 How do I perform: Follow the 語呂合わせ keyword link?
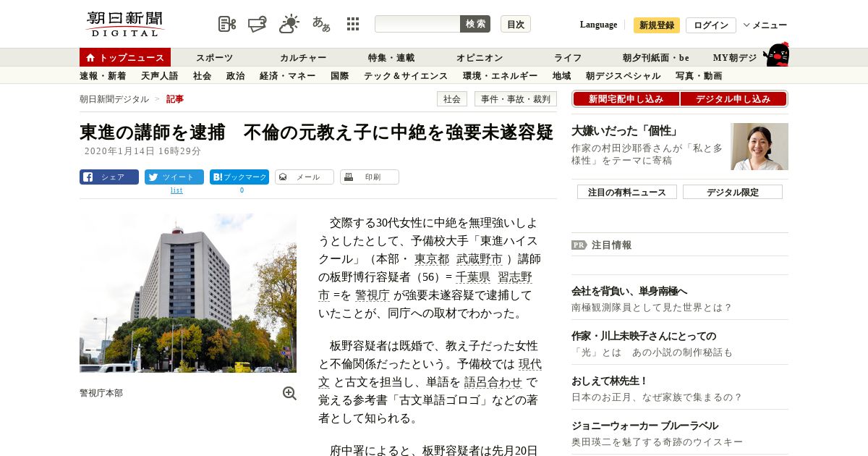tap(493, 382)
